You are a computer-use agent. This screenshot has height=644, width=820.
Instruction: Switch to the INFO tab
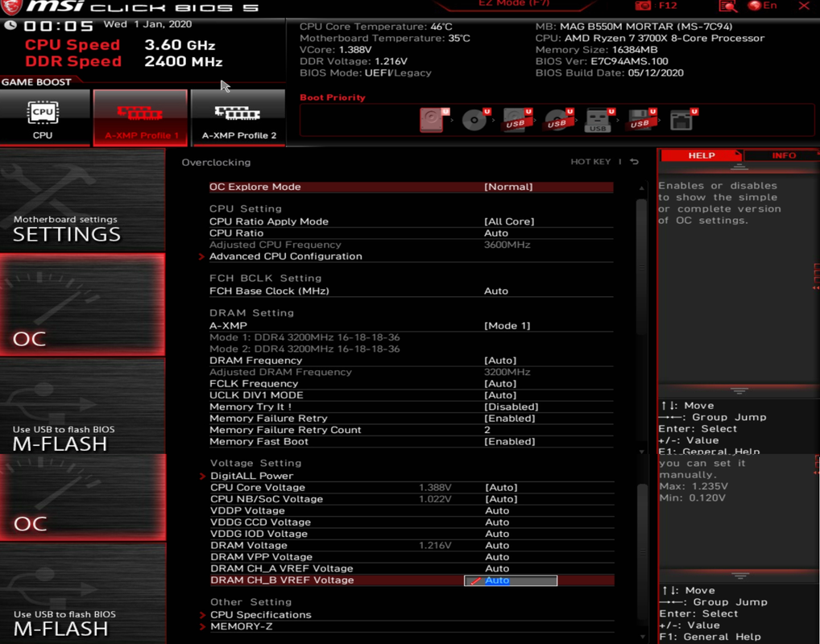(x=783, y=155)
